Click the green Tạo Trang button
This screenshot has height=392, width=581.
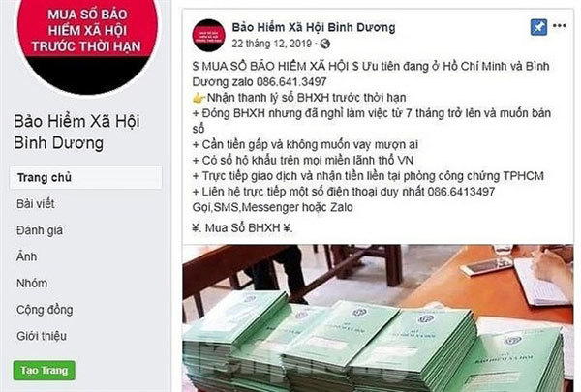(45, 370)
